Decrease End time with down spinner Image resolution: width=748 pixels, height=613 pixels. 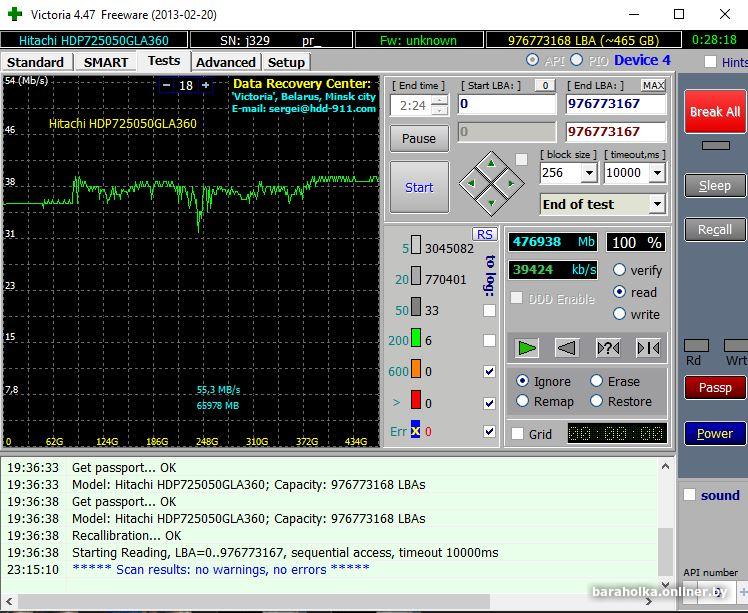[440, 110]
